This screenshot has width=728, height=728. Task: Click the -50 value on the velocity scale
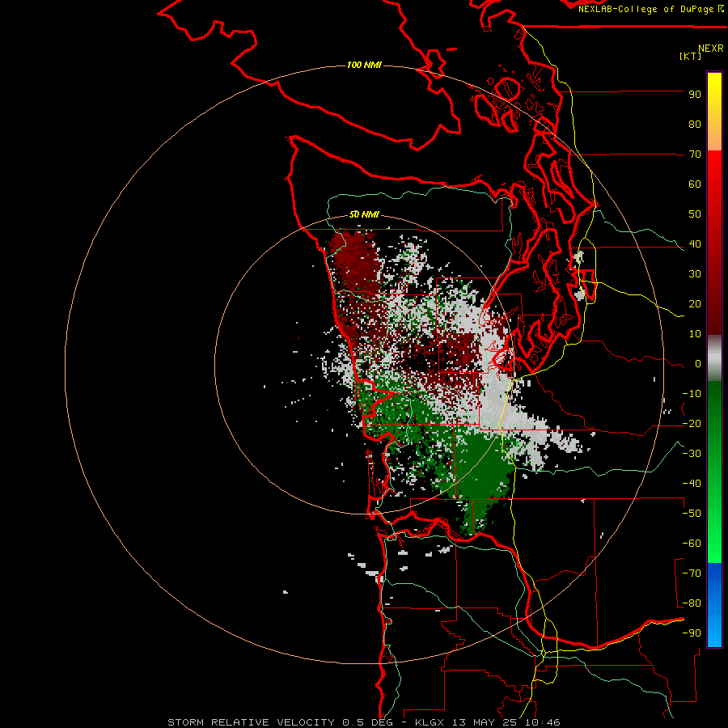point(692,514)
